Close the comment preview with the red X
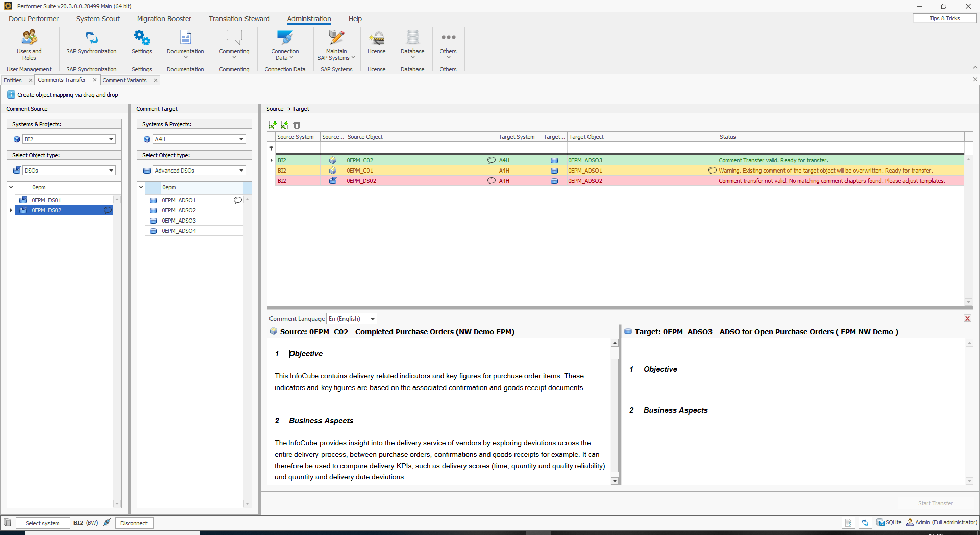Image resolution: width=980 pixels, height=535 pixels. point(967,318)
